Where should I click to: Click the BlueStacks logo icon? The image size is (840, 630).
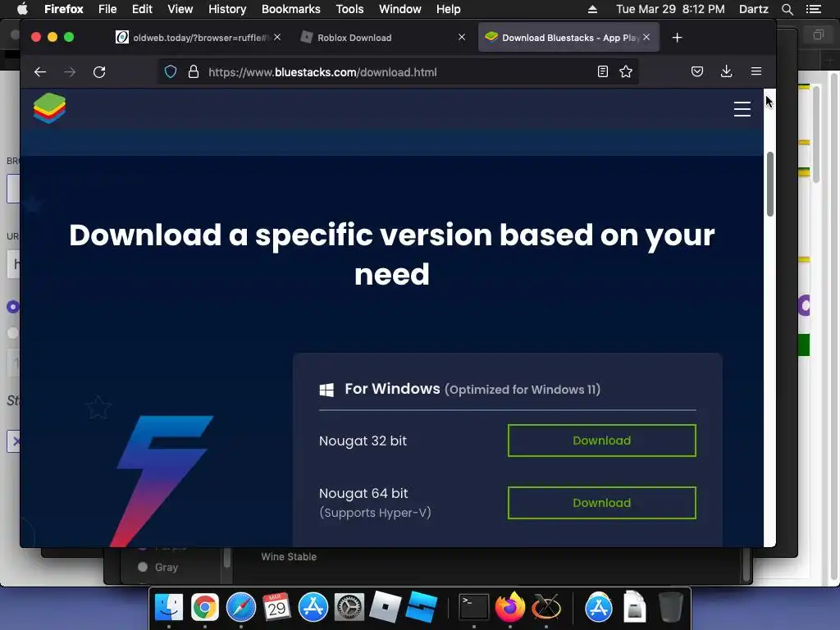49,108
